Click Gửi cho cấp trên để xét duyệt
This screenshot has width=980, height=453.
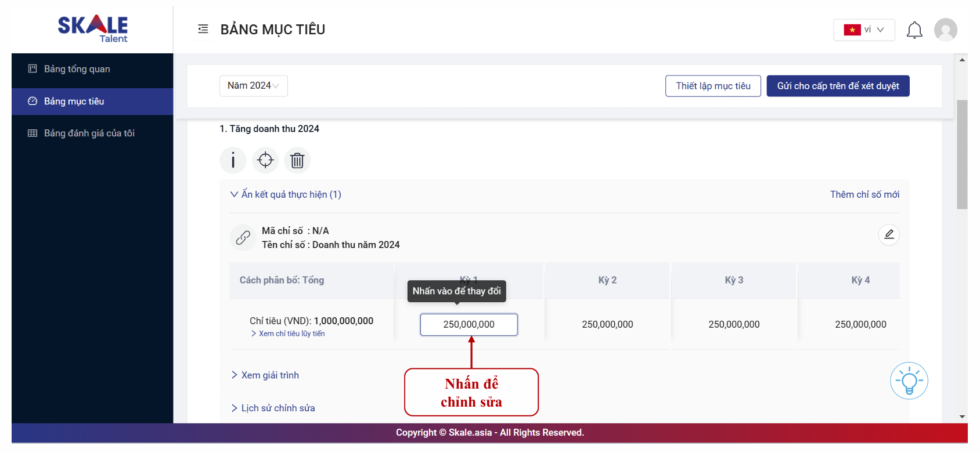click(837, 86)
